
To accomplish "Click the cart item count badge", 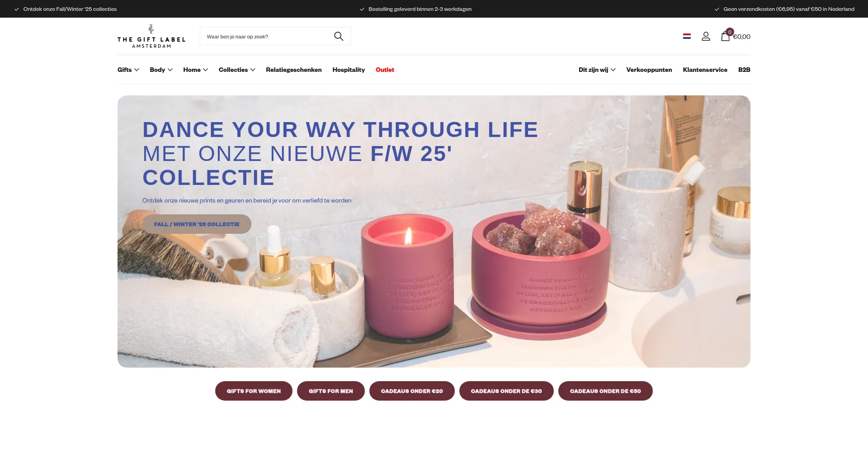I will [730, 32].
